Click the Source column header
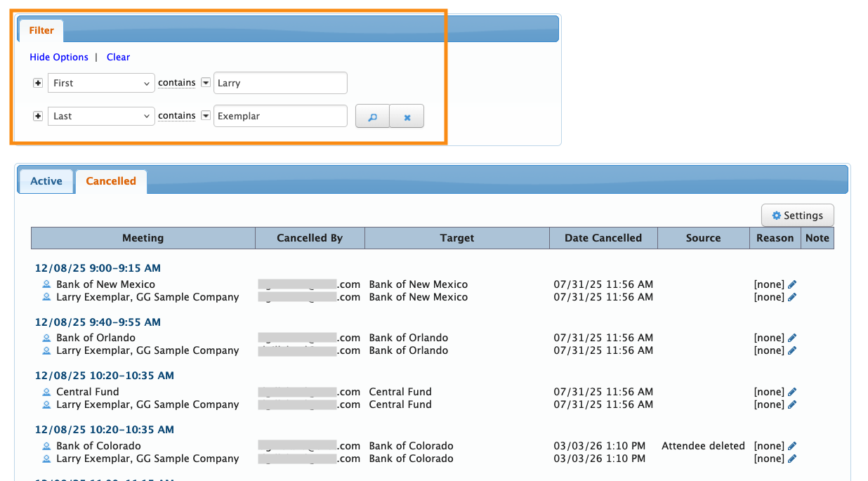This screenshot has width=868, height=481. pos(704,238)
